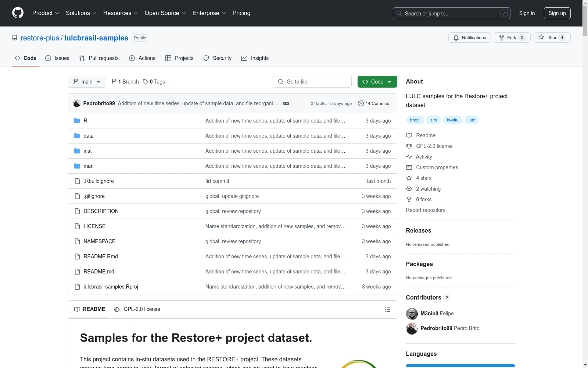Screen dimensions: 588x368
Task: Click the lulc topic tag
Action: 472,120
